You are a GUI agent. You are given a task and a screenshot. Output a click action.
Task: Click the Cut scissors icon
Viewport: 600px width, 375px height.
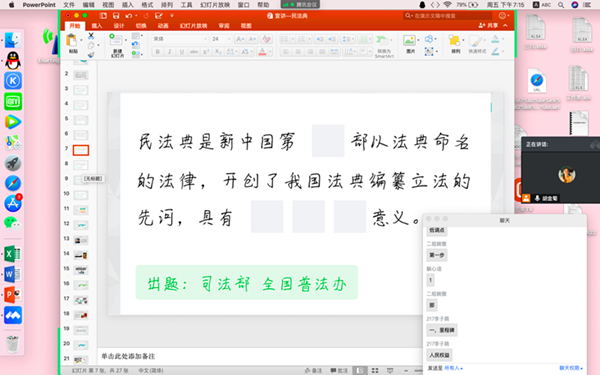coord(91,36)
